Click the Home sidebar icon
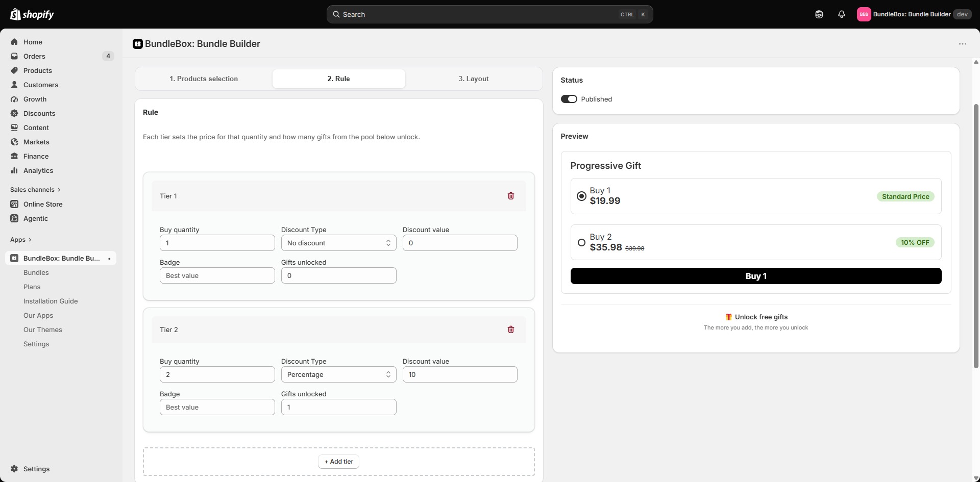This screenshot has height=482, width=980. point(14,42)
